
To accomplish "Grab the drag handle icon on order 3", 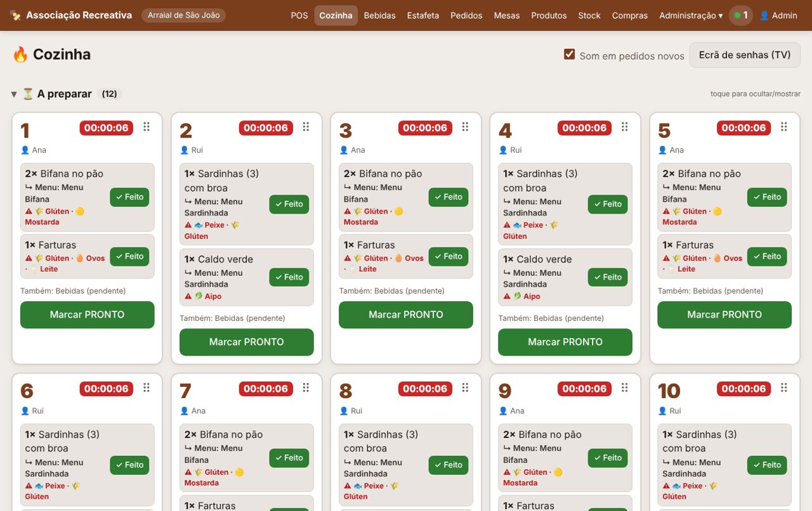I will click(465, 127).
